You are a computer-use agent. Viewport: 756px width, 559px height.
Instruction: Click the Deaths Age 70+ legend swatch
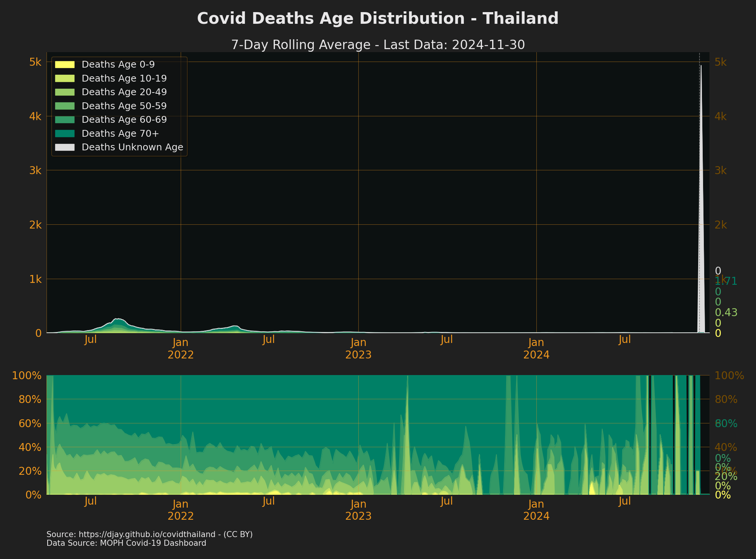tap(65, 134)
